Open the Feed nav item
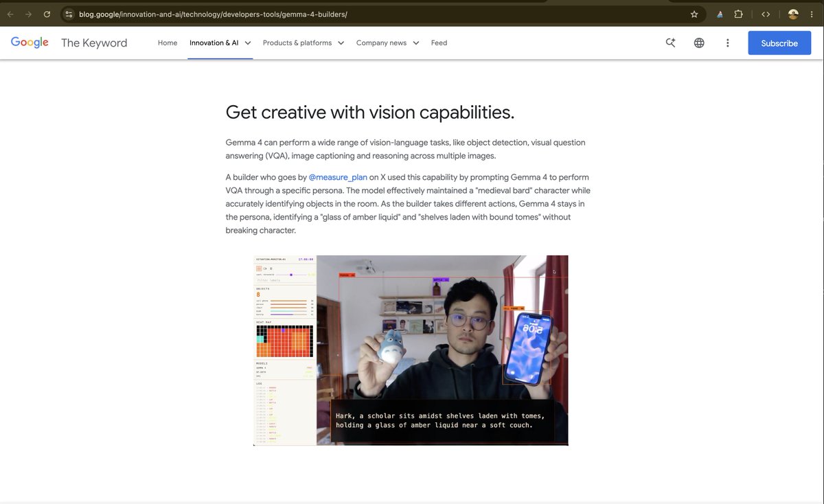The width and height of the screenshot is (824, 504). pos(439,43)
